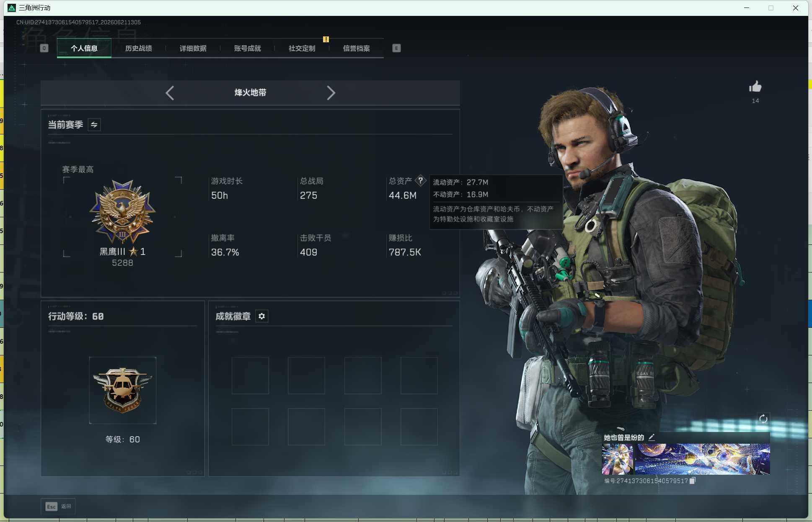Click the player avatar thumbnail
Image resolution: width=812 pixels, height=522 pixels.
click(x=618, y=459)
